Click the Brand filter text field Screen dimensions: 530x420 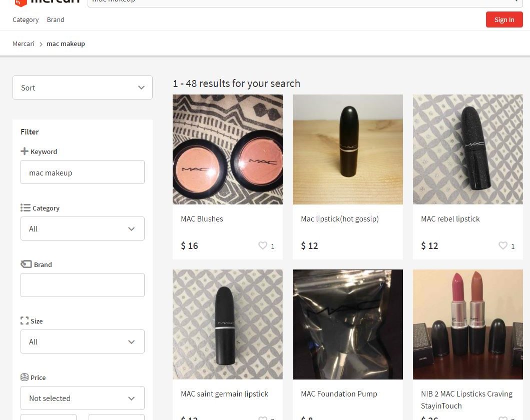[83, 285]
